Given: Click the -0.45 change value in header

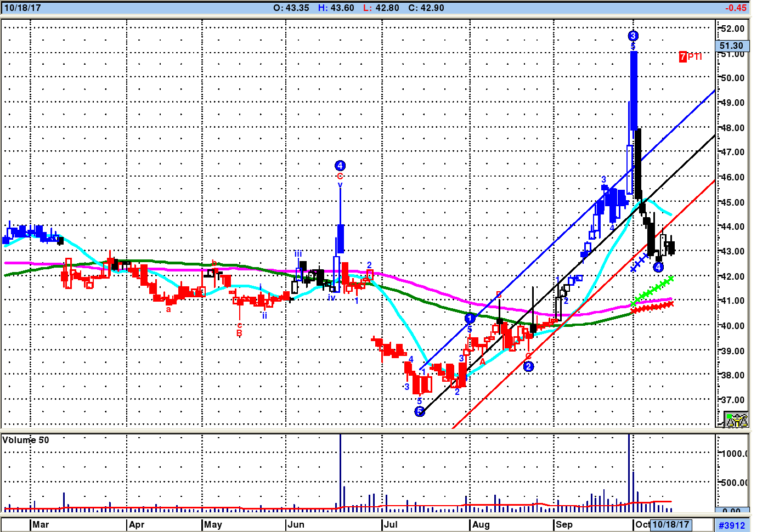Looking at the screenshot, I should 735,8.
